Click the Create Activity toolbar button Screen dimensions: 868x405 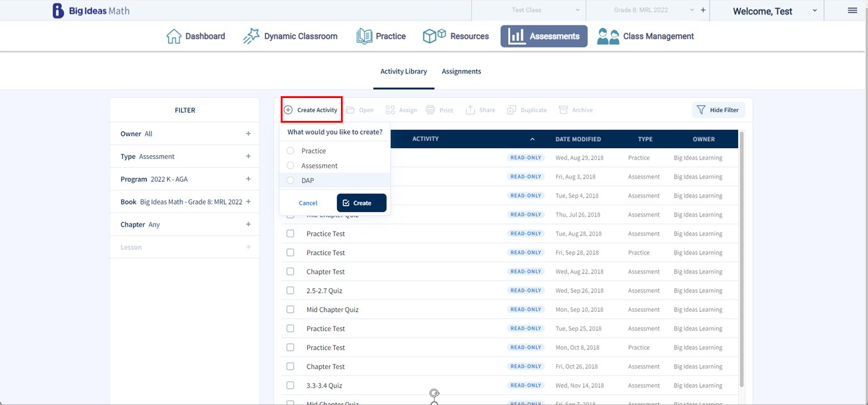[311, 110]
